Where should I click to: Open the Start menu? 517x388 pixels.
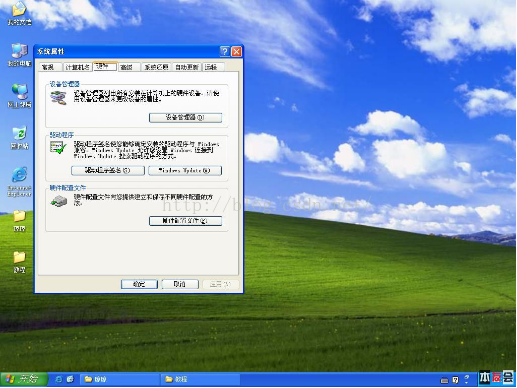click(23, 379)
